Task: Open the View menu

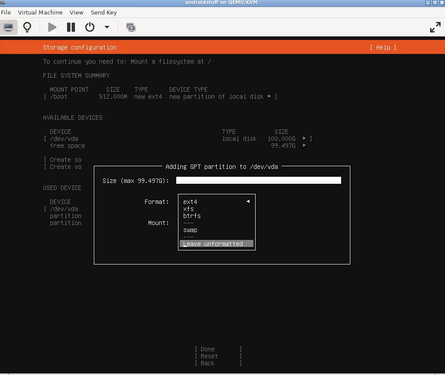Action: pos(76,12)
